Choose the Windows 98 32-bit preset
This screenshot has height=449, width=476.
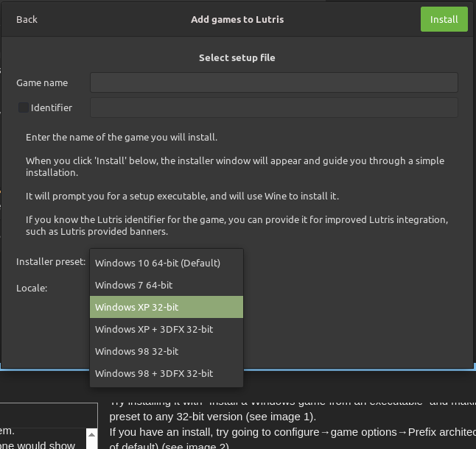click(x=167, y=351)
